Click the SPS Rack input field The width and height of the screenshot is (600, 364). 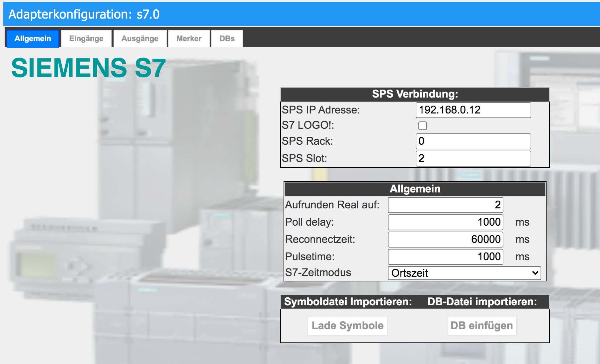tap(473, 141)
